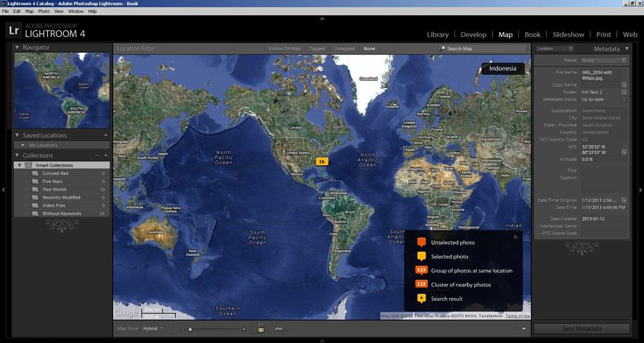Image resolution: width=644 pixels, height=343 pixels.
Task: Click the Copy Name action button
Action: tap(624, 85)
